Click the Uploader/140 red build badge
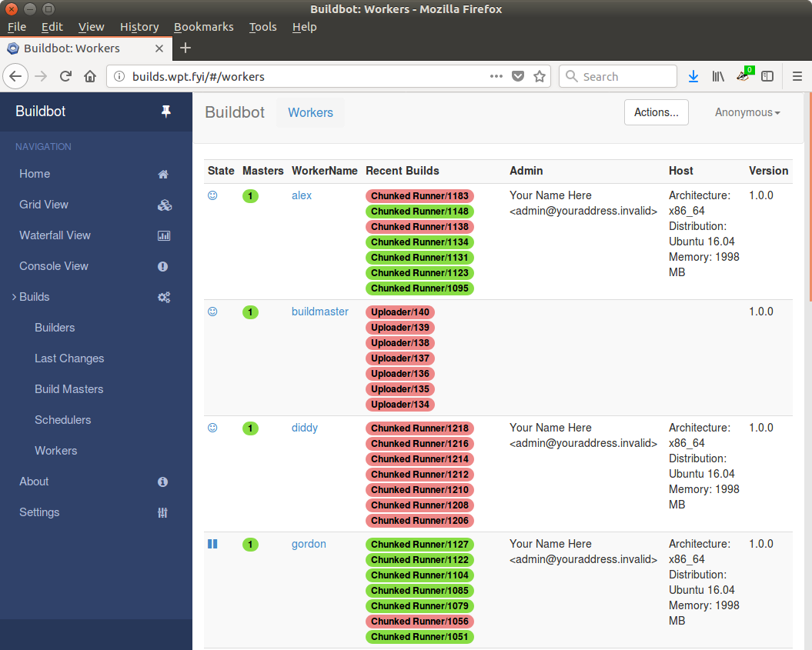 (x=400, y=312)
